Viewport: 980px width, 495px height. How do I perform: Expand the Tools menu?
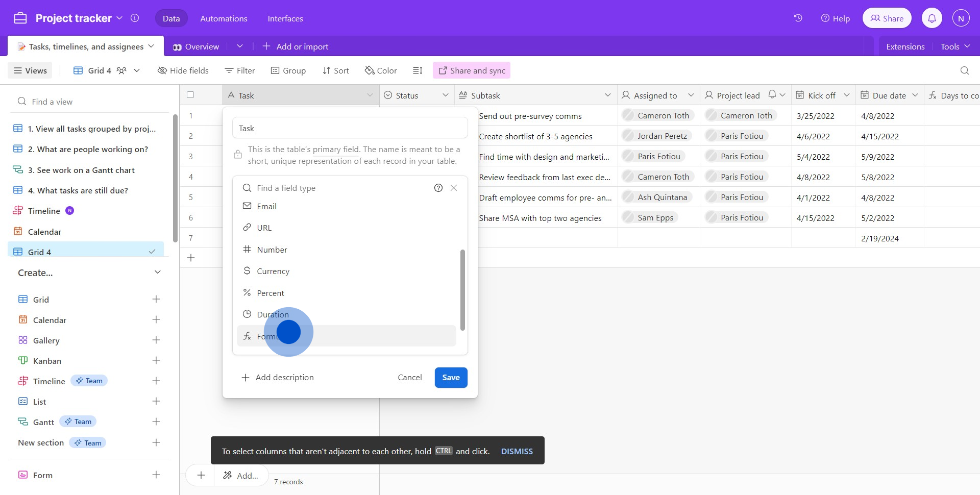pyautogui.click(x=954, y=46)
